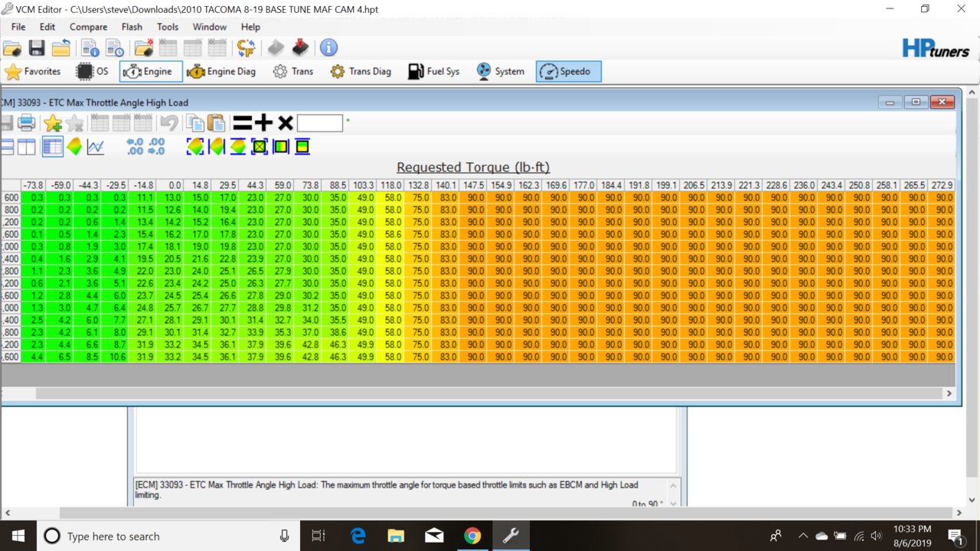Viewport: 980px width, 551px height.
Task: Switch to Engine Diag section
Action: tap(221, 72)
